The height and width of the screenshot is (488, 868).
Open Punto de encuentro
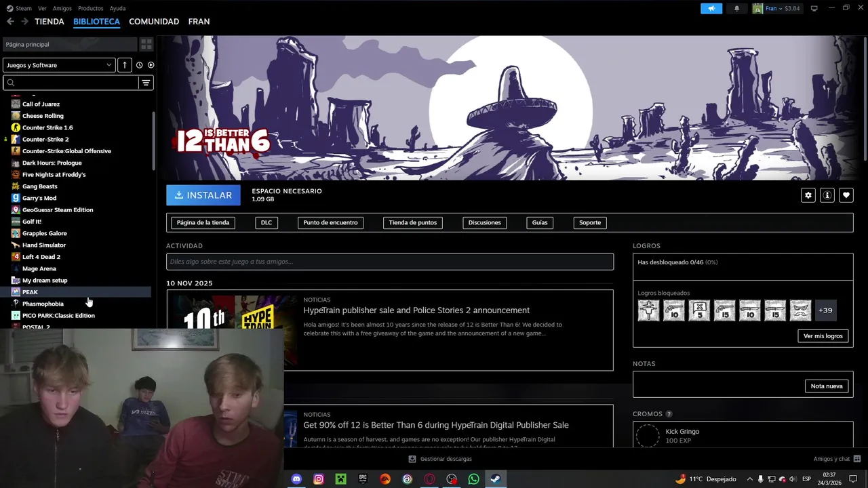coord(330,222)
